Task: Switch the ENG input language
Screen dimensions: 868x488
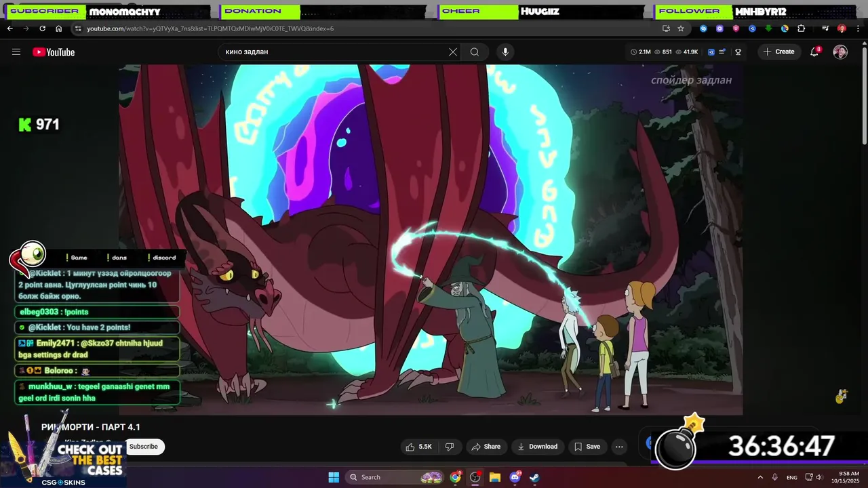Action: click(791, 477)
